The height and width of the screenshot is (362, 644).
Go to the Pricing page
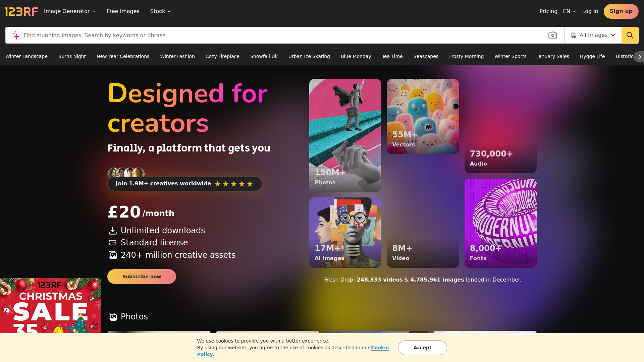tap(548, 11)
